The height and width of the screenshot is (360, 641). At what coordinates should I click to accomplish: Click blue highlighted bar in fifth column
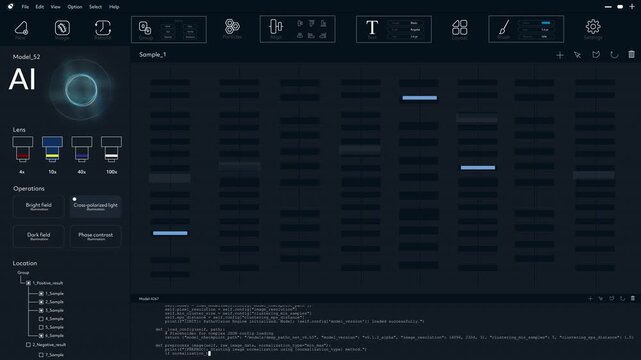[x=419, y=98]
